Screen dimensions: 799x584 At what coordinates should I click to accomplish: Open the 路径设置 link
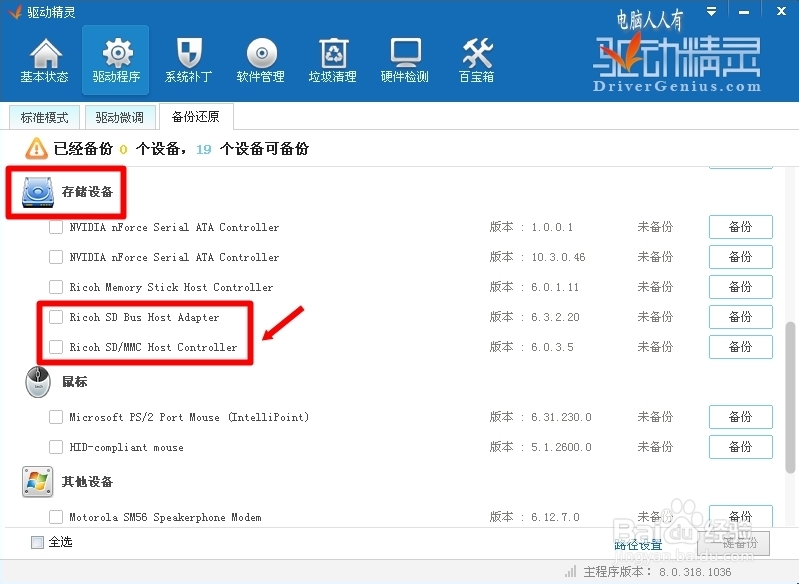pos(638,544)
